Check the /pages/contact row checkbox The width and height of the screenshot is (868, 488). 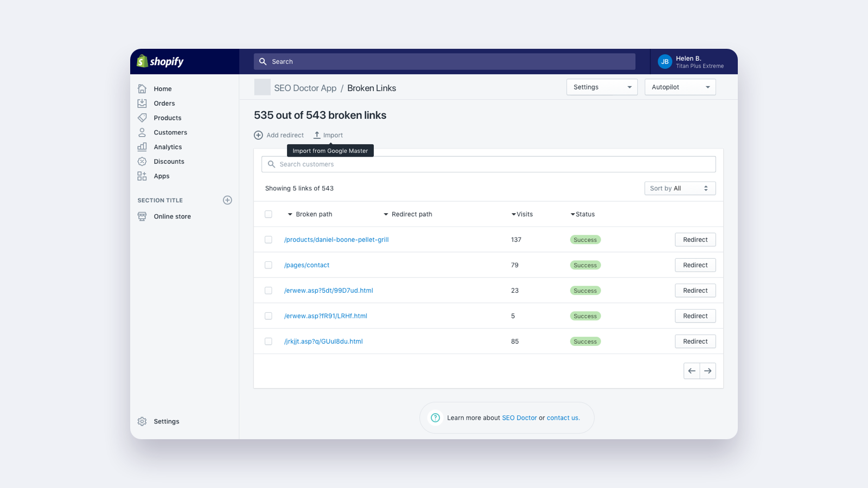click(269, 265)
